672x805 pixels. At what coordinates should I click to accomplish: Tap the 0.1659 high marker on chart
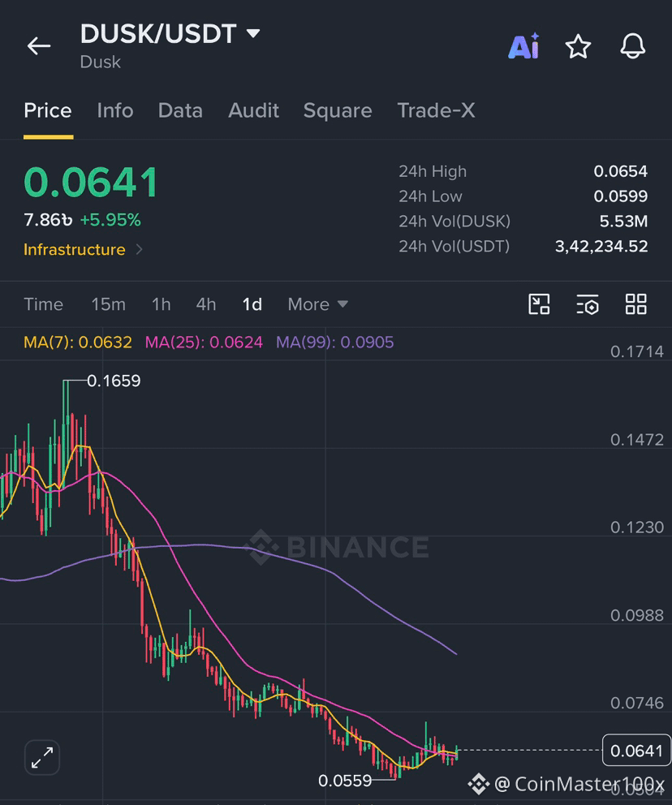pyautogui.click(x=114, y=381)
